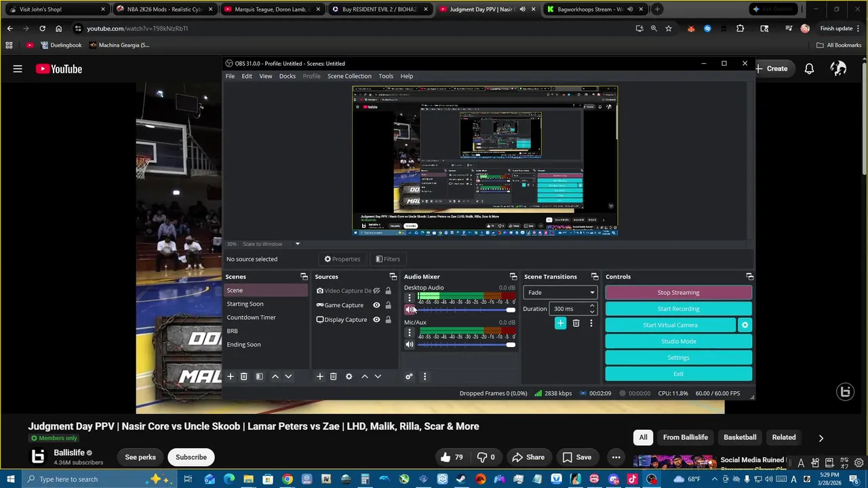
Task: Toggle mute on Bagworkhoops Stream browser tab
Action: [630, 9]
